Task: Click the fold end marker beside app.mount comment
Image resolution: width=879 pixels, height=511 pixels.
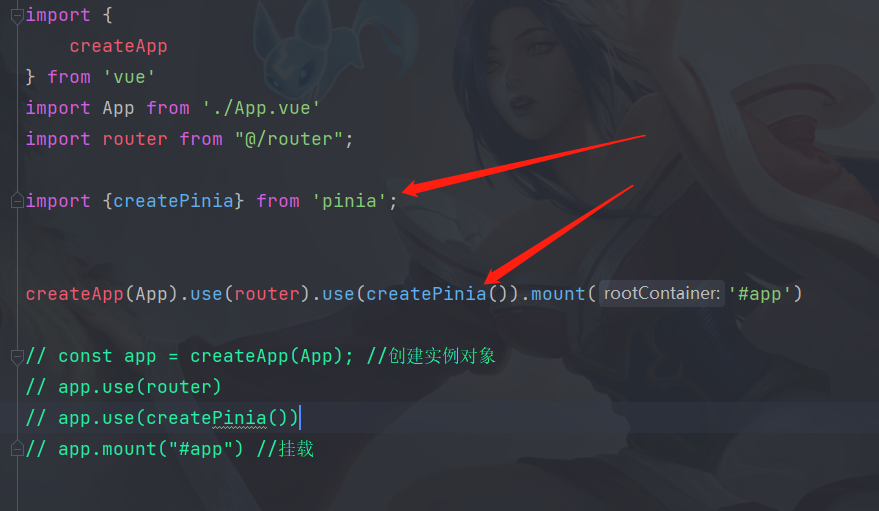Action: [x=17, y=448]
